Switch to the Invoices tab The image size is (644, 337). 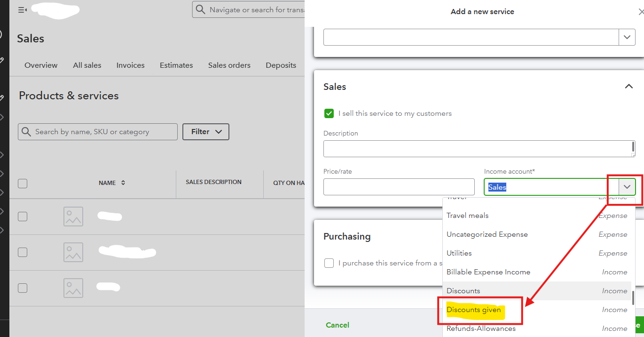(130, 65)
